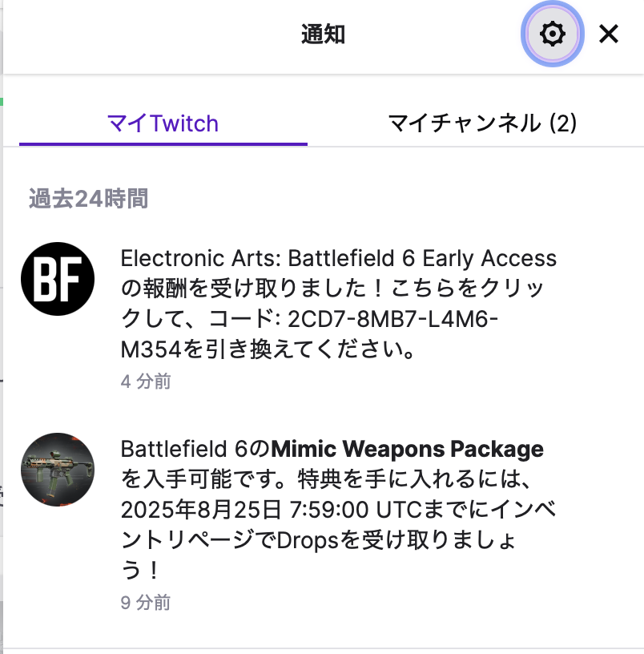
Task: Click the 9 分前 timestamp
Action: (146, 602)
